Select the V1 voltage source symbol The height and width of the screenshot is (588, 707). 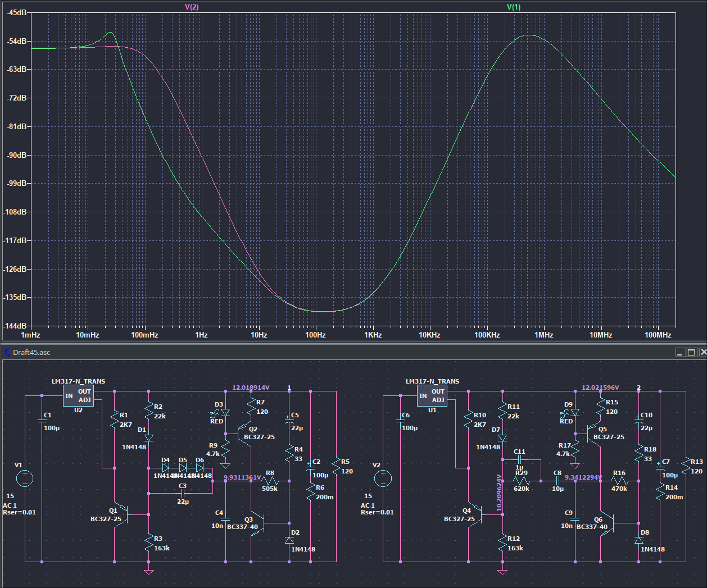click(25, 478)
